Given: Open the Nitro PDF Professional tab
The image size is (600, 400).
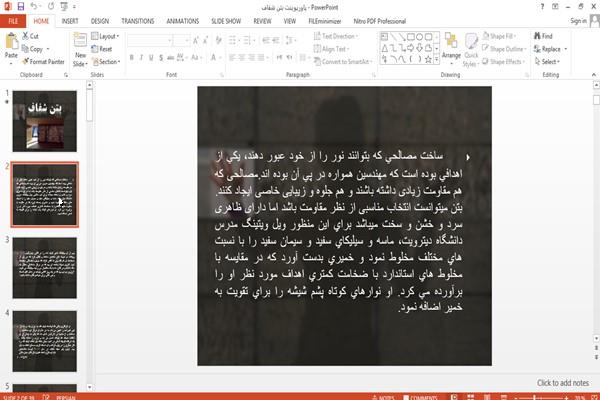Looking at the screenshot, I should (x=379, y=21).
